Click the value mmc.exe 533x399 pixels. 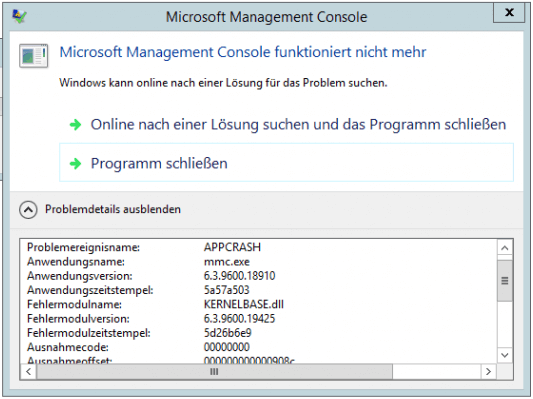click(227, 262)
